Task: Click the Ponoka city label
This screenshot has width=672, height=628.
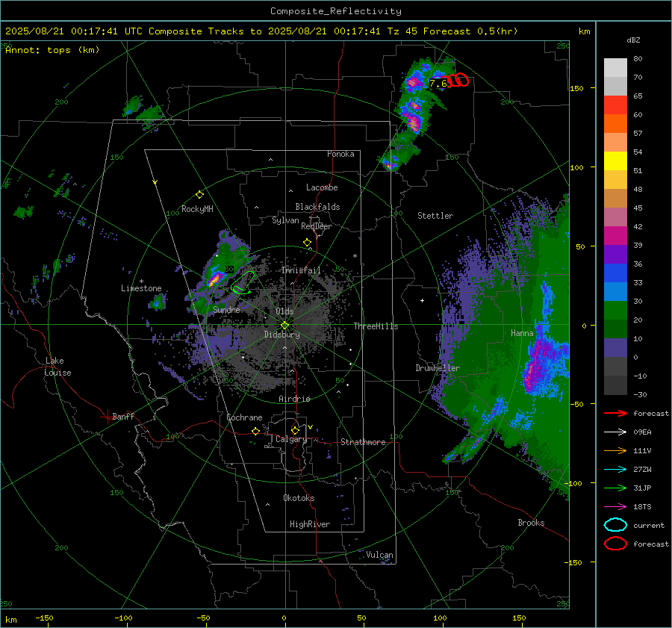Action: [340, 154]
